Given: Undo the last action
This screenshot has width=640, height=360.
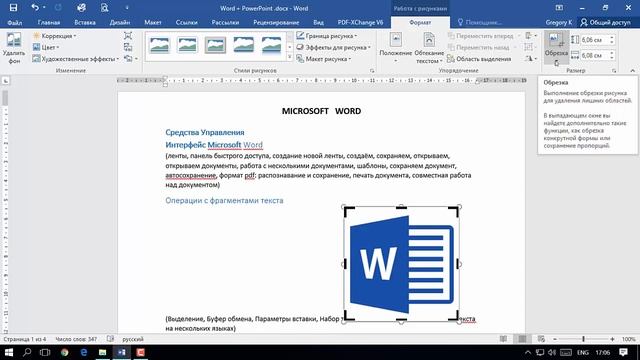Looking at the screenshot, I should (35, 8).
